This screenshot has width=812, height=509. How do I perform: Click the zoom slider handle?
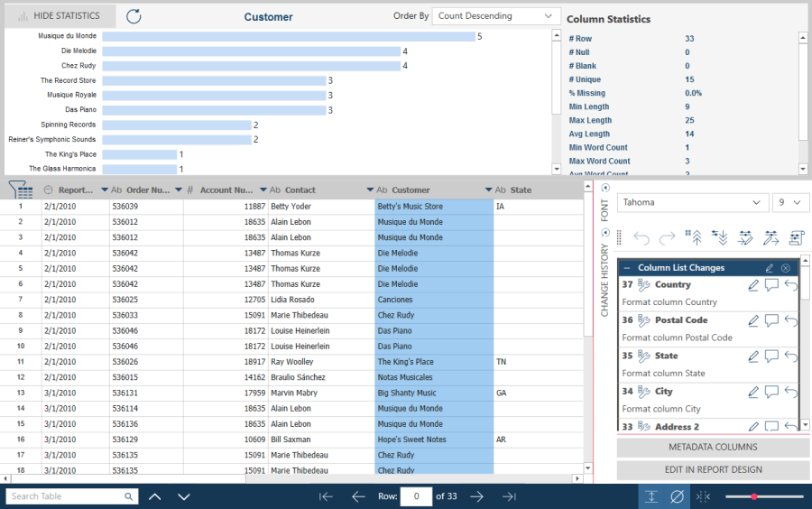pos(754,496)
